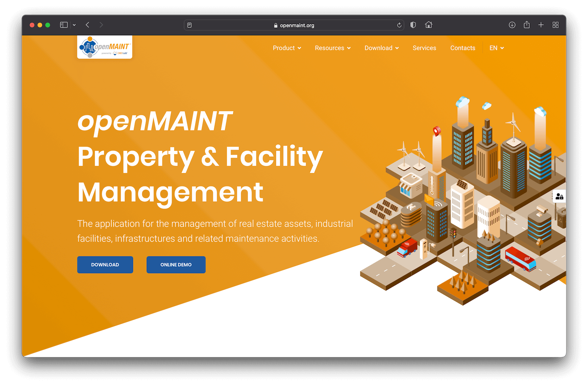The width and height of the screenshot is (588, 386).
Task: Open the Share sheet icon
Action: [x=526, y=25]
